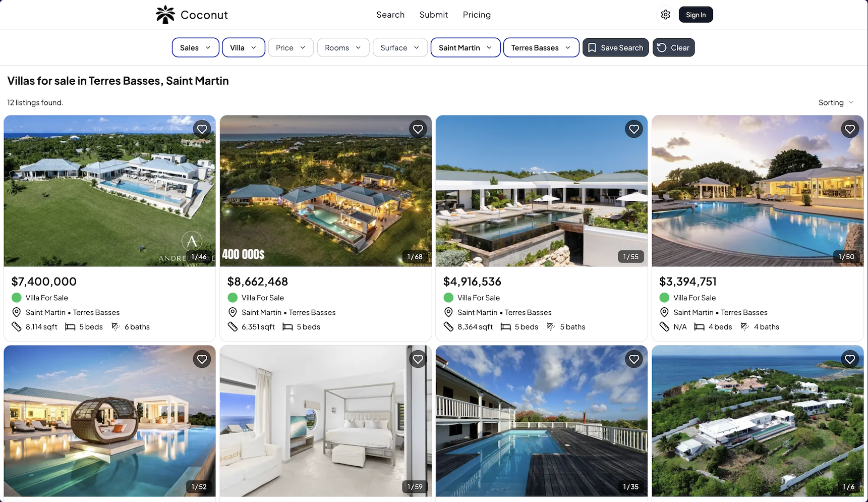The image size is (868, 502).
Task: Toggle the heart on the $4,916,536 villa
Action: pyautogui.click(x=634, y=129)
